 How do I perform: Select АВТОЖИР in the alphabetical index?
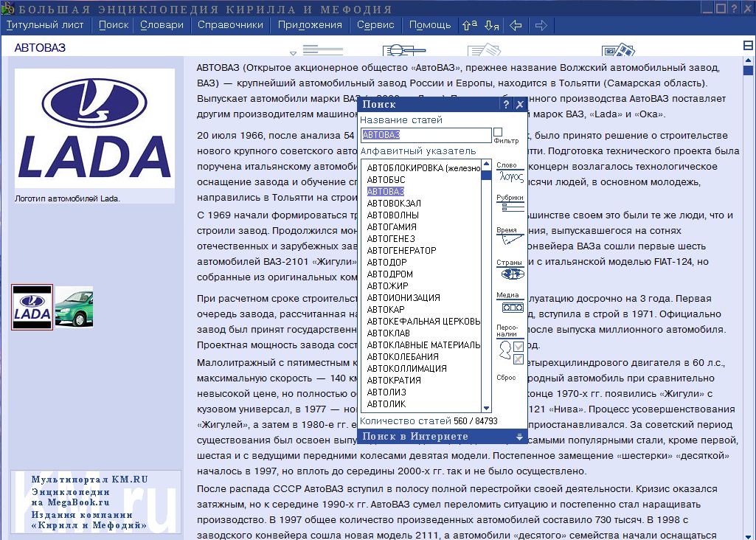pyautogui.click(x=387, y=286)
